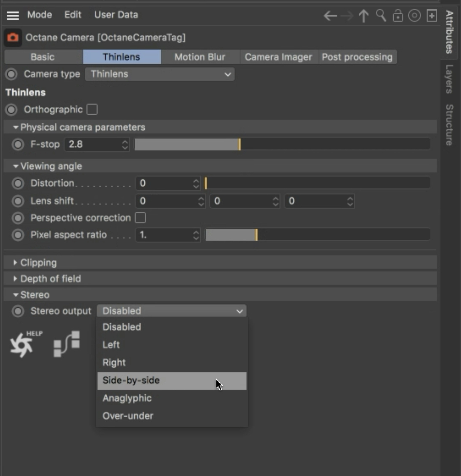Open the Camera Imager tab

point(278,57)
